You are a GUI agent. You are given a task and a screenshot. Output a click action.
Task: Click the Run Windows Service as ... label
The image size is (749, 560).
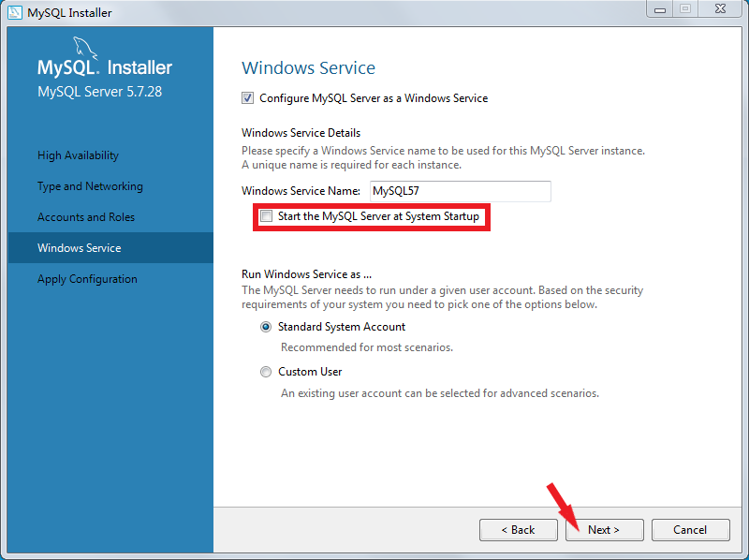307,274
